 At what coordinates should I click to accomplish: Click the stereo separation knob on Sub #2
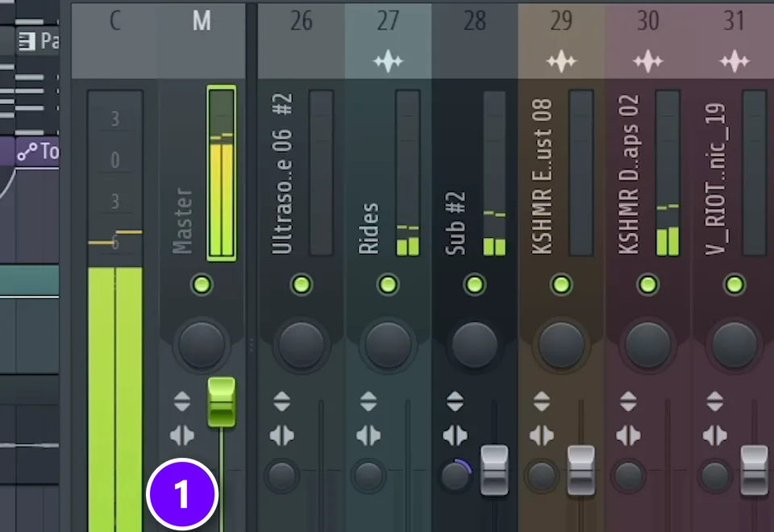click(455, 476)
